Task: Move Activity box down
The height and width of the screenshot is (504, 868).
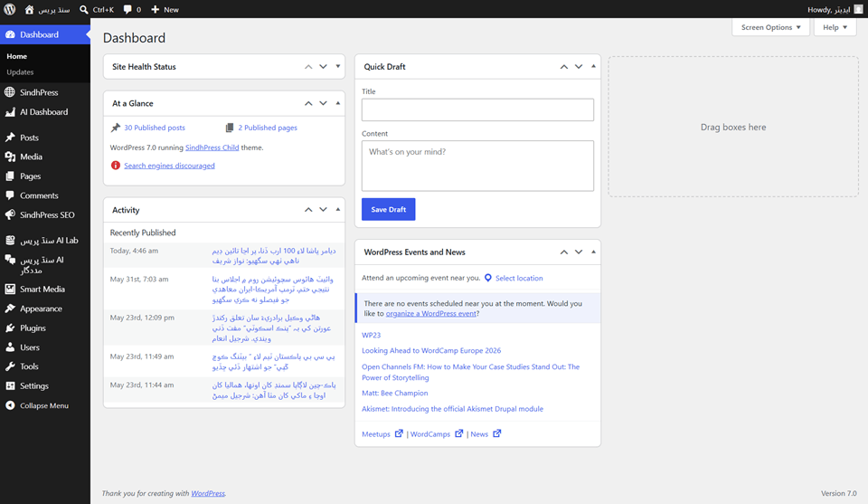Action: 324,210
